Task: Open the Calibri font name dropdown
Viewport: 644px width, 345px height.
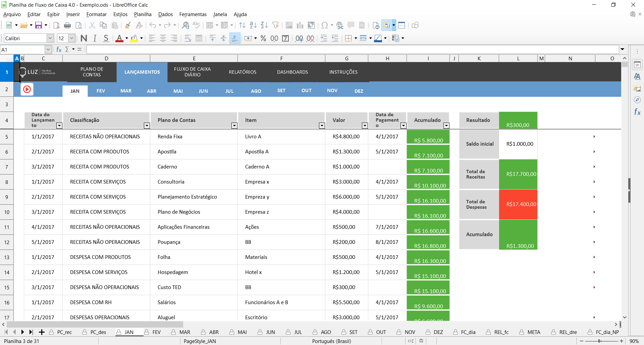Action: coord(50,39)
